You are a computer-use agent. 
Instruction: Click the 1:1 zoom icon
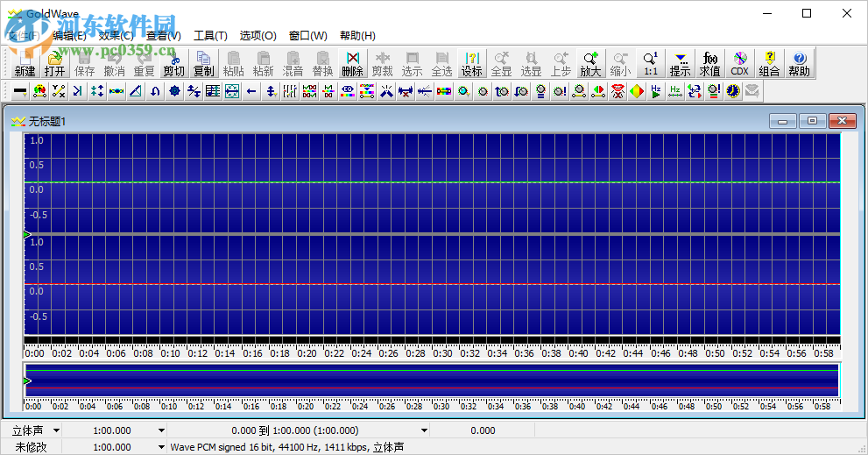pos(650,63)
